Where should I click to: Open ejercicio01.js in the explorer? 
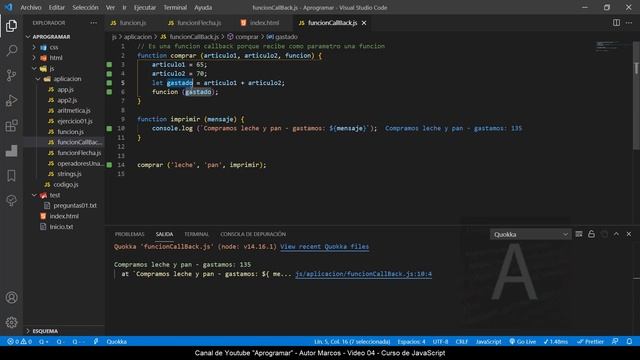click(x=75, y=121)
